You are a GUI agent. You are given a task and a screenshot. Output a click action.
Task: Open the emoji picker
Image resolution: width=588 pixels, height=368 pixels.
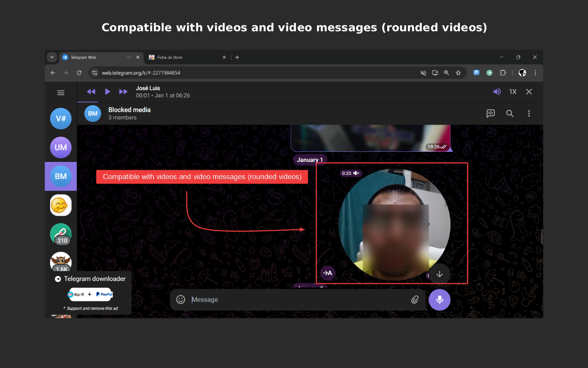(181, 299)
